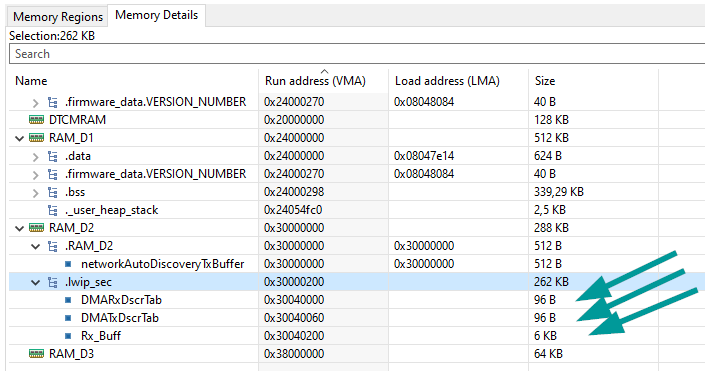This screenshot has height=371, width=705.
Task: Click the .bss section tree icon
Action: point(53,192)
